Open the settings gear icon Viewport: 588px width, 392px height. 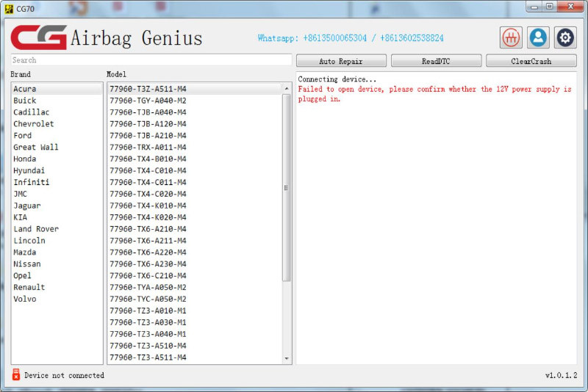pos(565,37)
